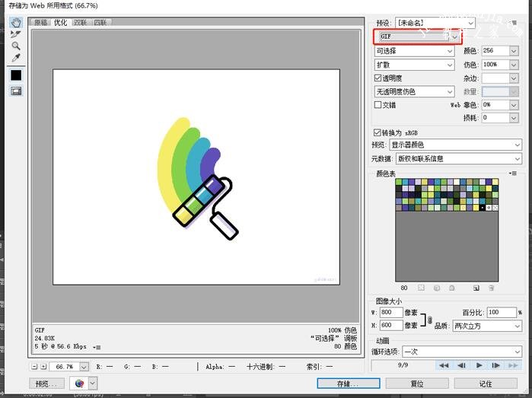Toggle the 透明度 transparency checkbox

(x=378, y=78)
